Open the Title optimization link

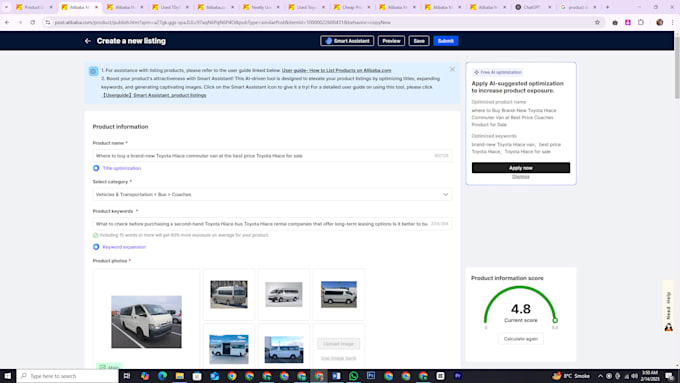[x=121, y=168]
